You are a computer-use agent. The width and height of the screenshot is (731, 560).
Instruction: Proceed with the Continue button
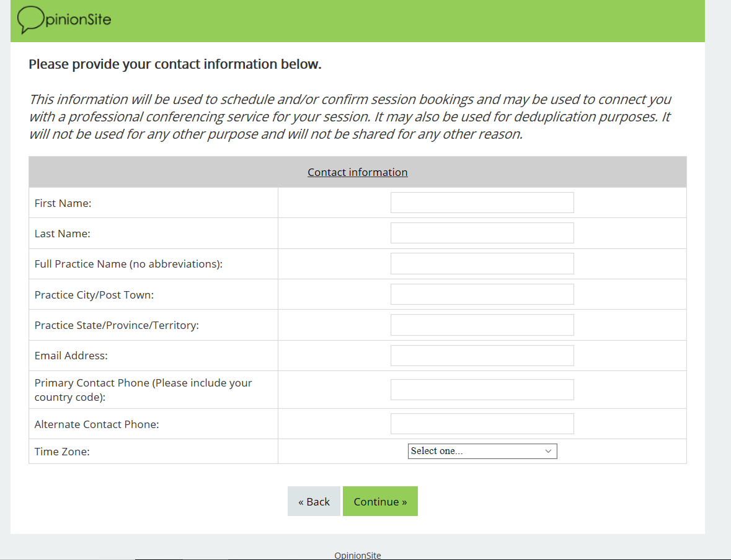click(380, 501)
